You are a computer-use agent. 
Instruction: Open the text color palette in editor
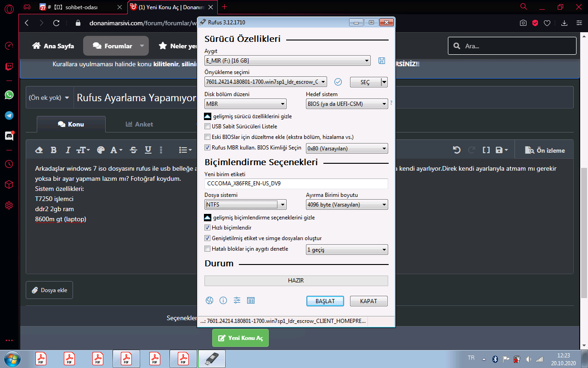tap(101, 150)
